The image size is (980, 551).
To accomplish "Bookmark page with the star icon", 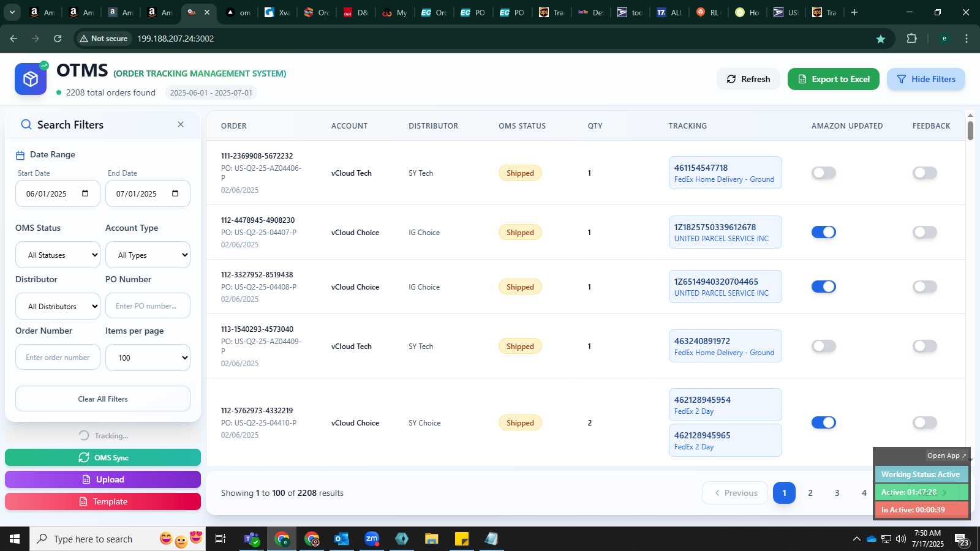I will (x=881, y=39).
